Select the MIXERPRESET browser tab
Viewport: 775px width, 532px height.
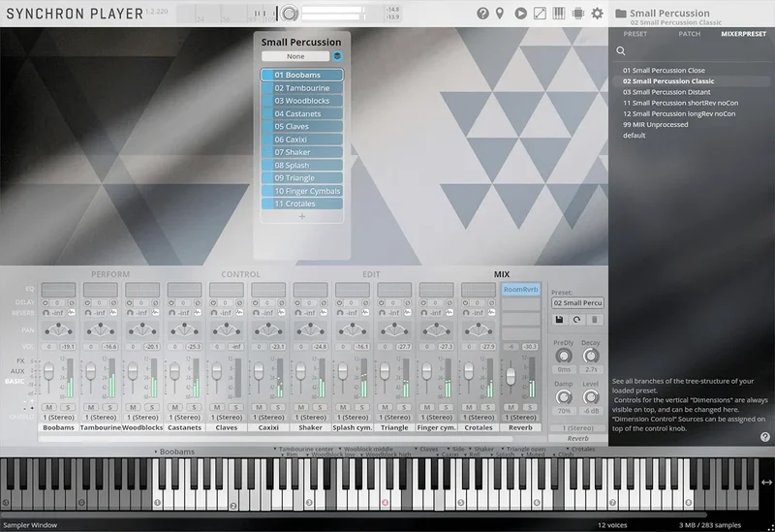pos(743,34)
